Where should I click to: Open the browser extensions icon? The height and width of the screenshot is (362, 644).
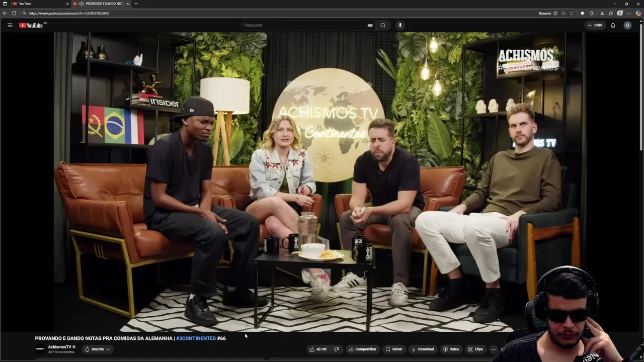[x=602, y=13]
